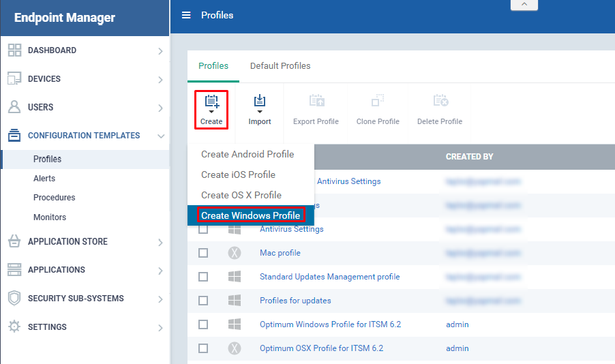The image size is (615, 364).
Task: Click the Endpoint Manager logo title
Action: [x=65, y=18]
